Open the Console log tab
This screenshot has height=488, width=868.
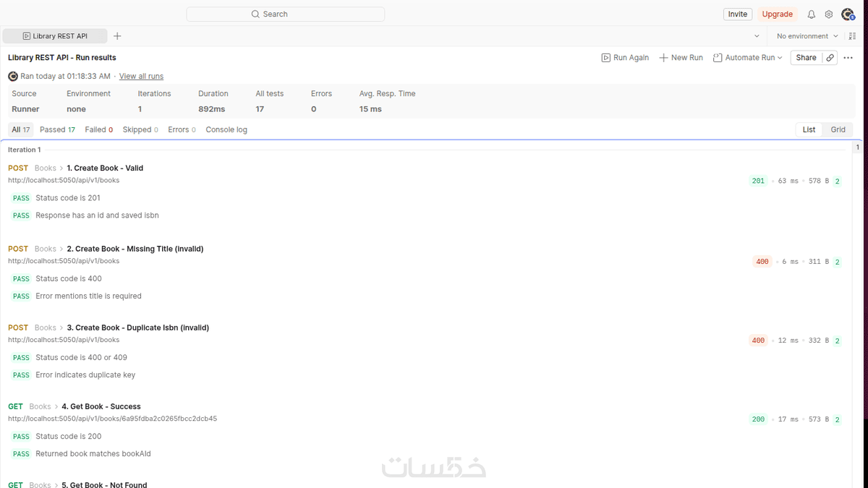coord(226,130)
